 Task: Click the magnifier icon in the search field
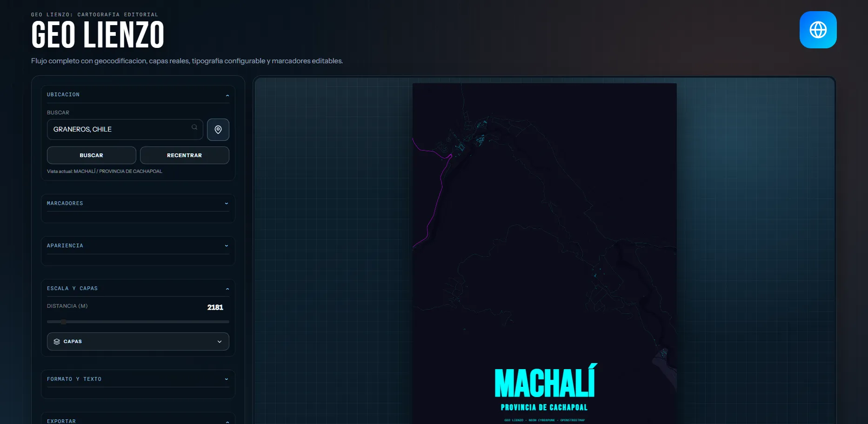coord(194,127)
